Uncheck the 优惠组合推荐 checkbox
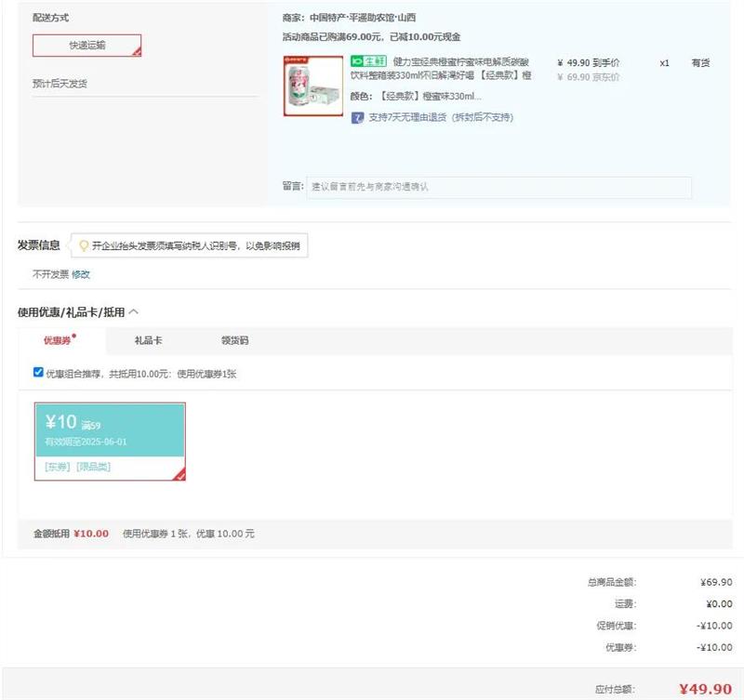Image resolution: width=744 pixels, height=700 pixels. pyautogui.click(x=38, y=372)
